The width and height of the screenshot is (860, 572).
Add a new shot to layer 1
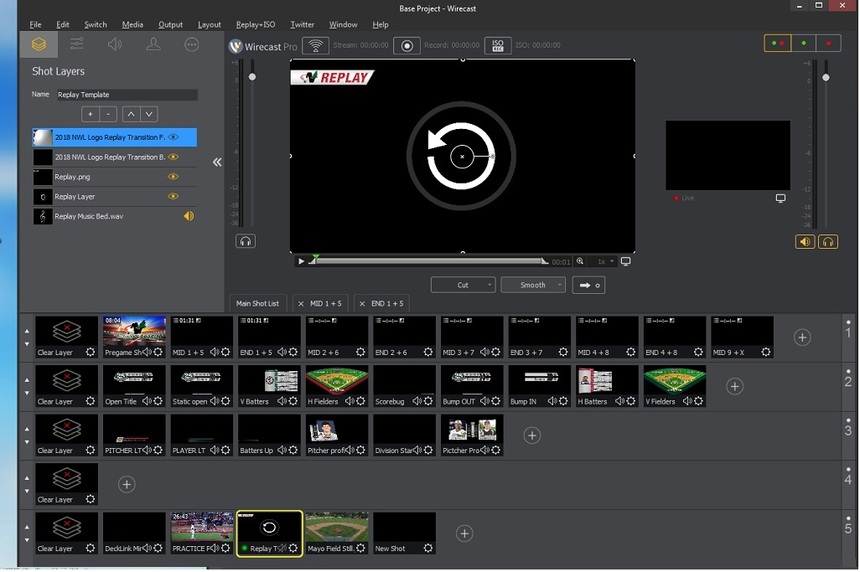click(802, 337)
